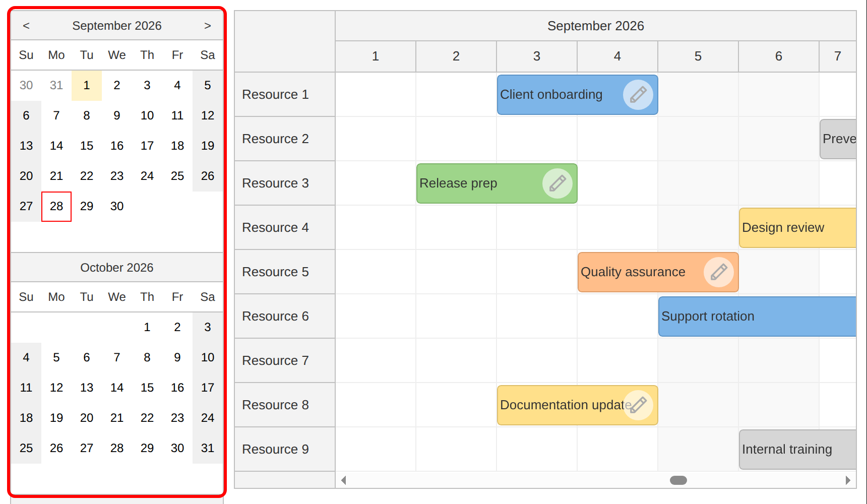
Task: Click the October 2026 month title
Action: [x=117, y=268]
